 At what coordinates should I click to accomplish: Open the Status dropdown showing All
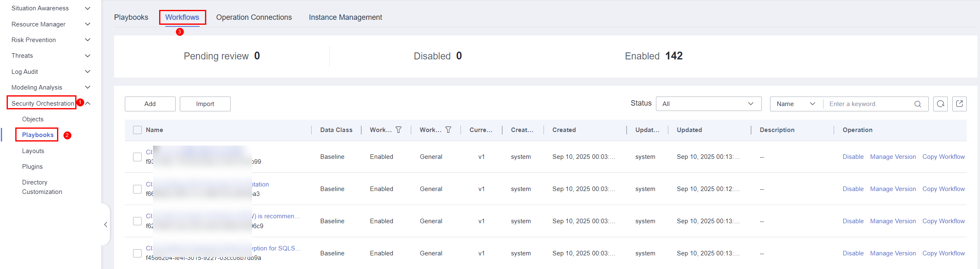(708, 104)
